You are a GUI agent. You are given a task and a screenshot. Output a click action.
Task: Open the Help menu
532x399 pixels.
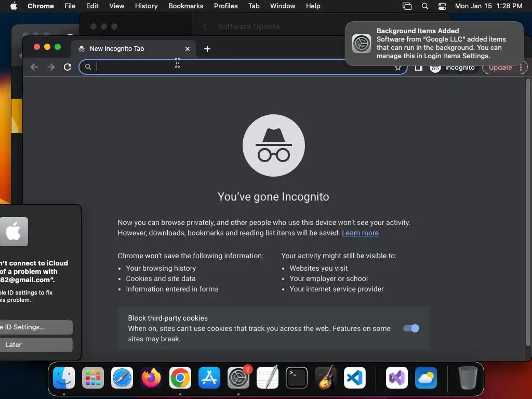313,6
